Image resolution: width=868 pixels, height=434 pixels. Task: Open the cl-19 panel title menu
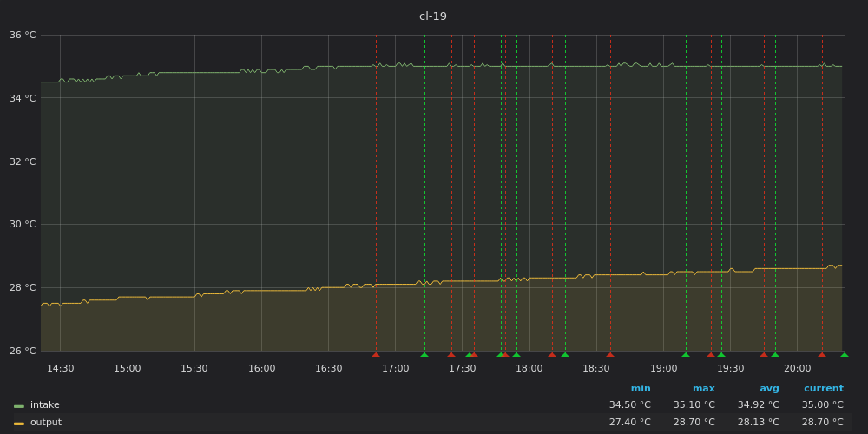click(x=432, y=16)
